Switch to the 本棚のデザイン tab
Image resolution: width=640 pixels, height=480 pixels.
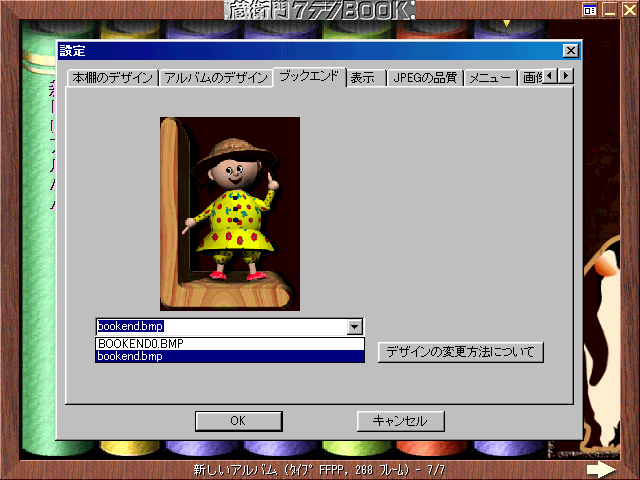pyautogui.click(x=113, y=78)
